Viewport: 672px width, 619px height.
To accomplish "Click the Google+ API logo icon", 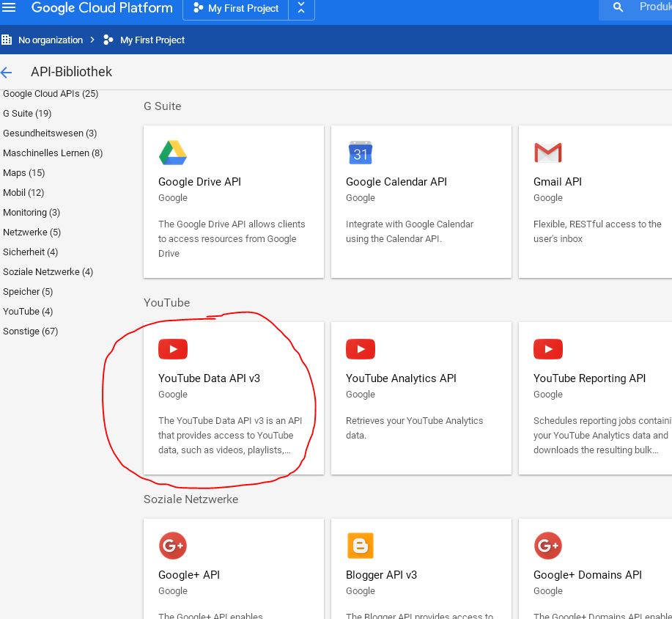I will pyautogui.click(x=173, y=546).
